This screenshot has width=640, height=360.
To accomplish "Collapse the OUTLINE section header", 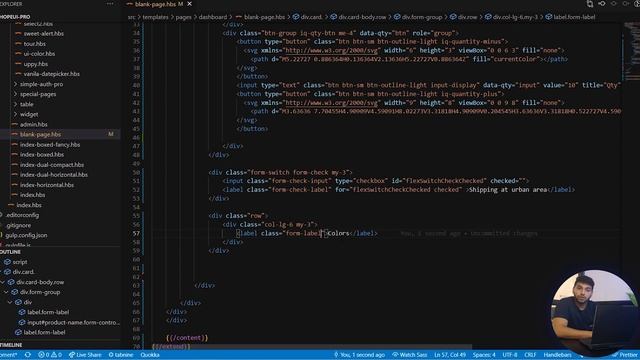I will (60, 252).
